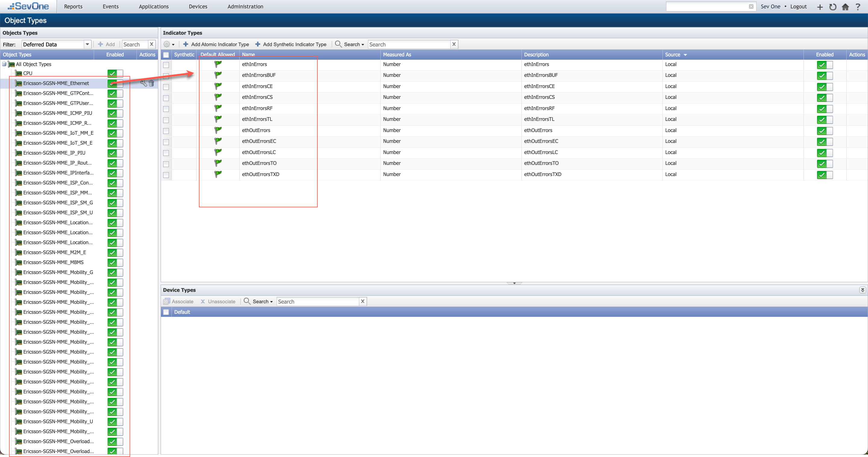Click the default-allowed flag for ethInErrorsRF
Viewport: 868px width, 457px height.
218,108
